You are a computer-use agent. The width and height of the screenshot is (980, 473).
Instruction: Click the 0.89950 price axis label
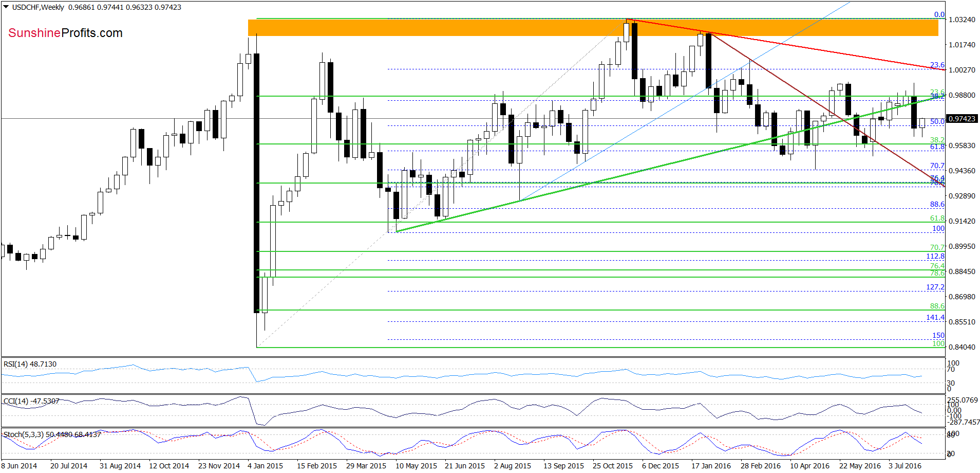(962, 246)
